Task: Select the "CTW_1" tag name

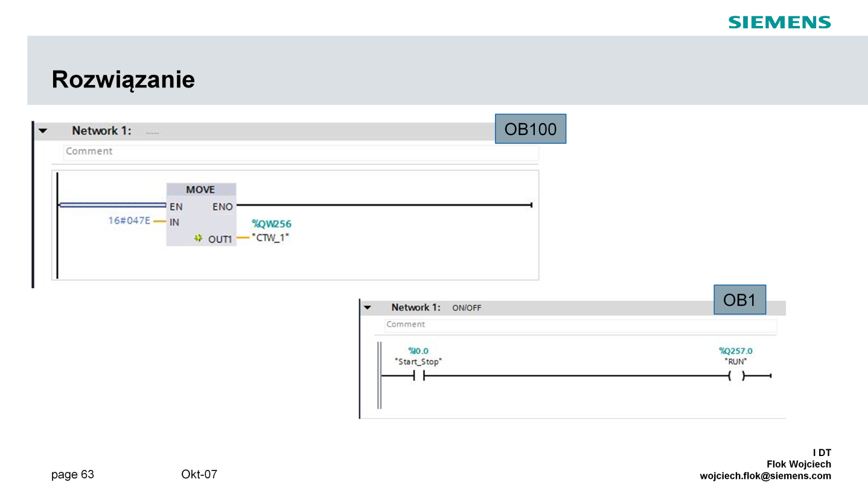Action: [x=271, y=238]
